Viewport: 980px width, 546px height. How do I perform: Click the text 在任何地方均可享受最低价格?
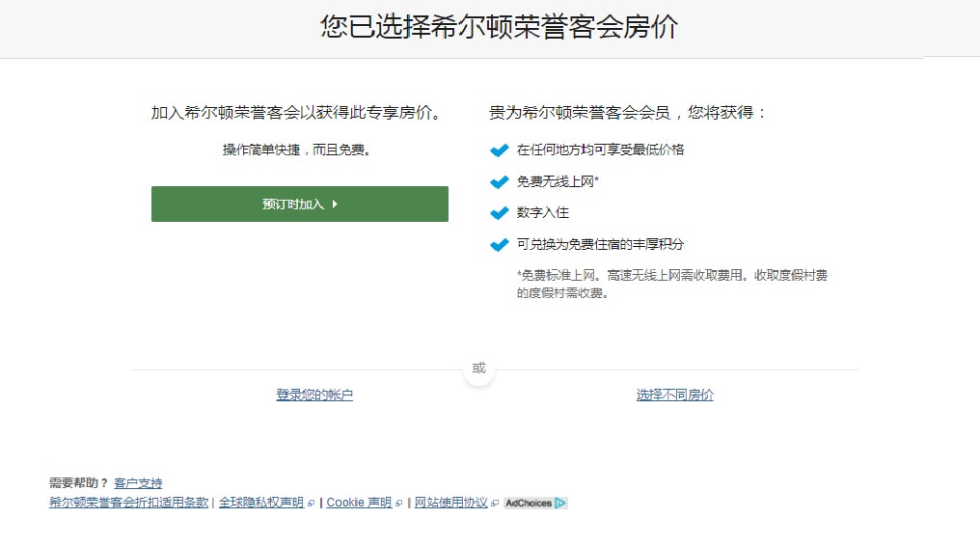tap(601, 150)
